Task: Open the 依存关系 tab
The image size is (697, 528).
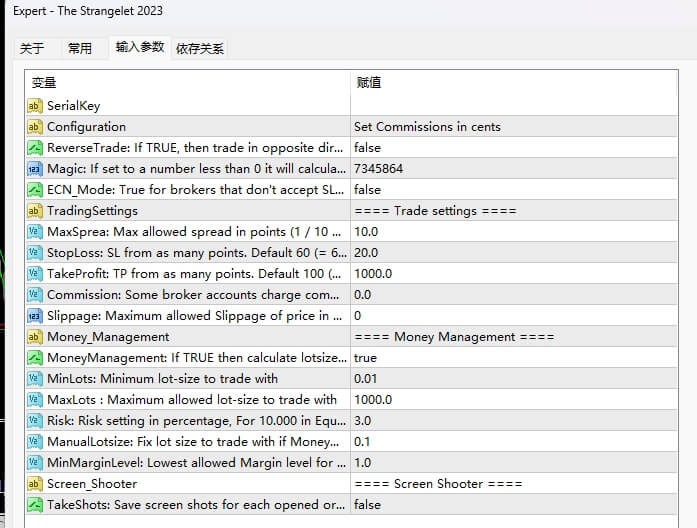Action: (200, 48)
